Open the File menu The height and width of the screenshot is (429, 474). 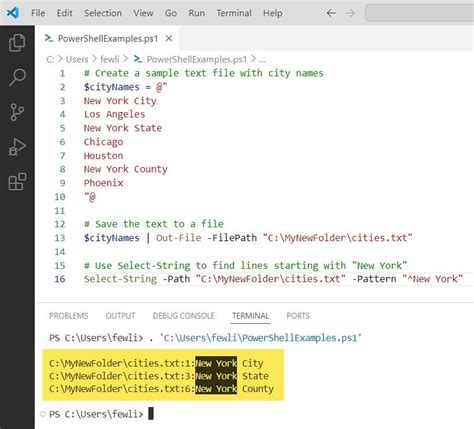coord(38,13)
